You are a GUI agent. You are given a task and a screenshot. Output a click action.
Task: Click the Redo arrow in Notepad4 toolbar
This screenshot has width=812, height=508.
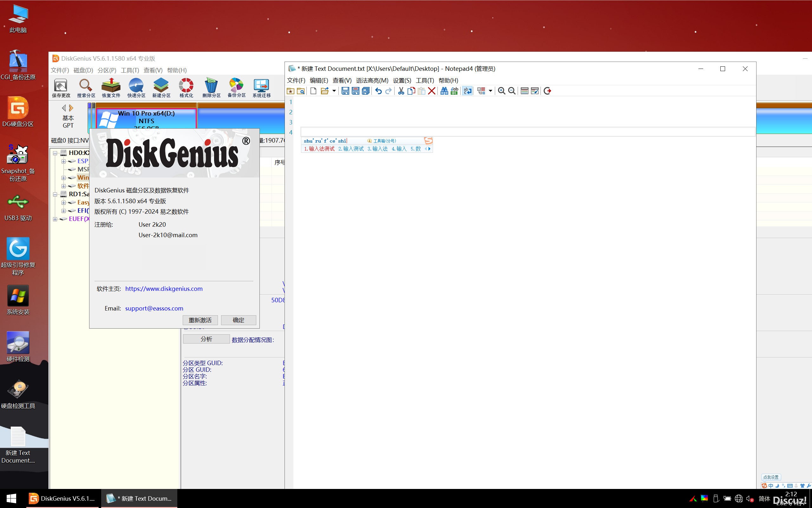click(x=388, y=91)
